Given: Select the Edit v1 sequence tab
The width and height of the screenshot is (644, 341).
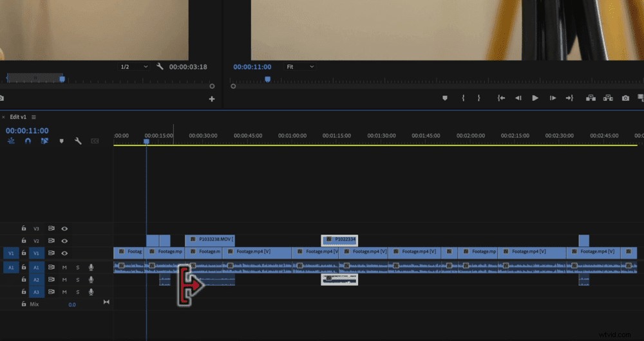Looking at the screenshot, I should point(18,117).
